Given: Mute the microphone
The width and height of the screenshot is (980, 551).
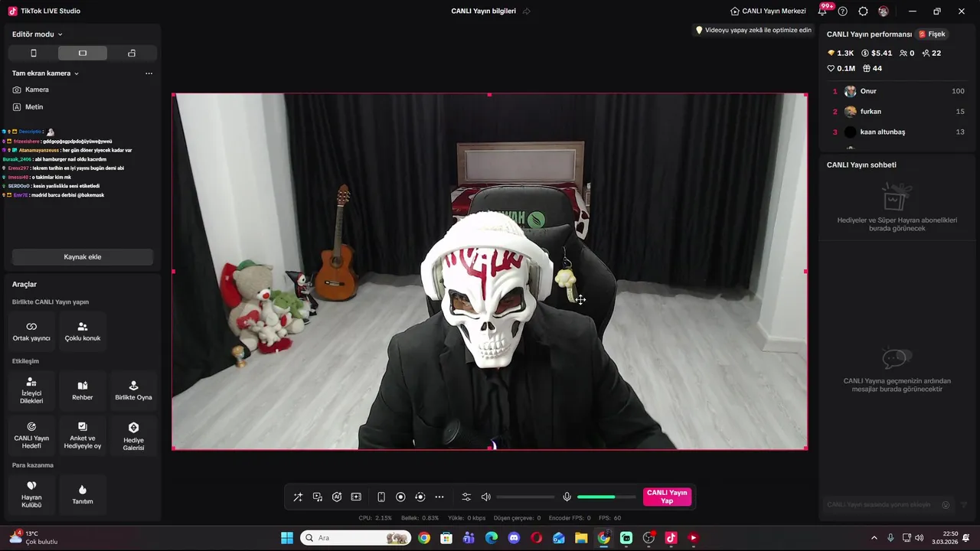Looking at the screenshot, I should tap(567, 497).
